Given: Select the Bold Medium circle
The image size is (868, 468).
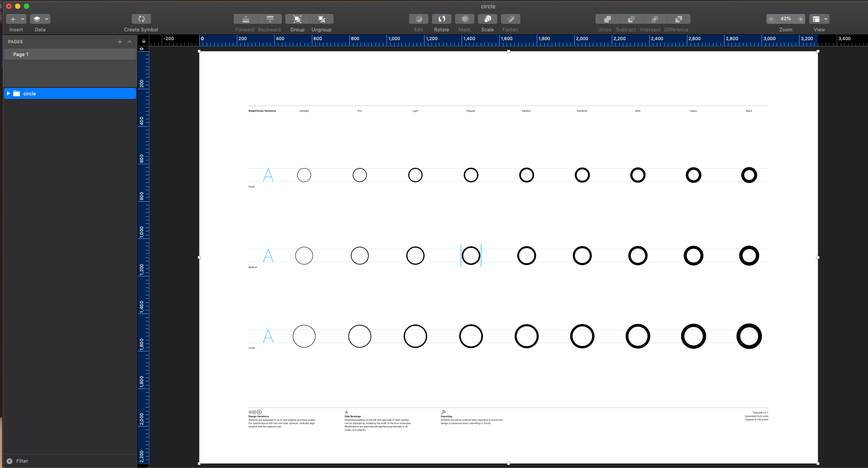Looking at the screenshot, I should pyautogui.click(x=638, y=256).
